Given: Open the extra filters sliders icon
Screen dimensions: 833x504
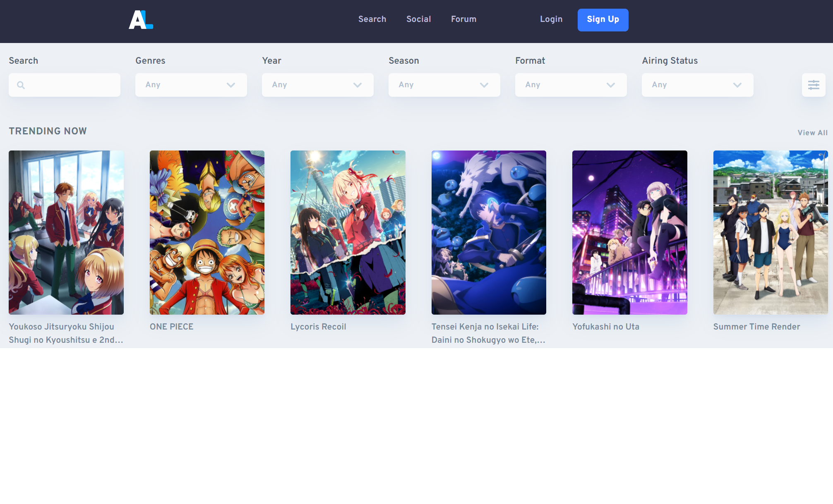Looking at the screenshot, I should [x=814, y=85].
